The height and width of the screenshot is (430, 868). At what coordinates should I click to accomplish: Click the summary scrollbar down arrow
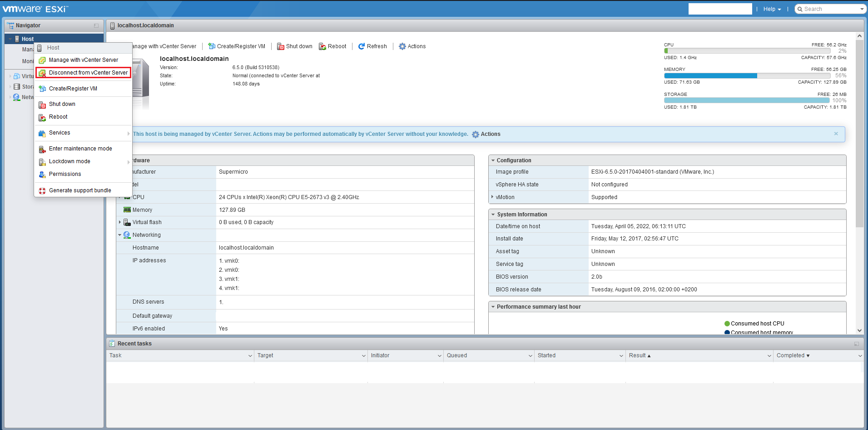tap(859, 330)
